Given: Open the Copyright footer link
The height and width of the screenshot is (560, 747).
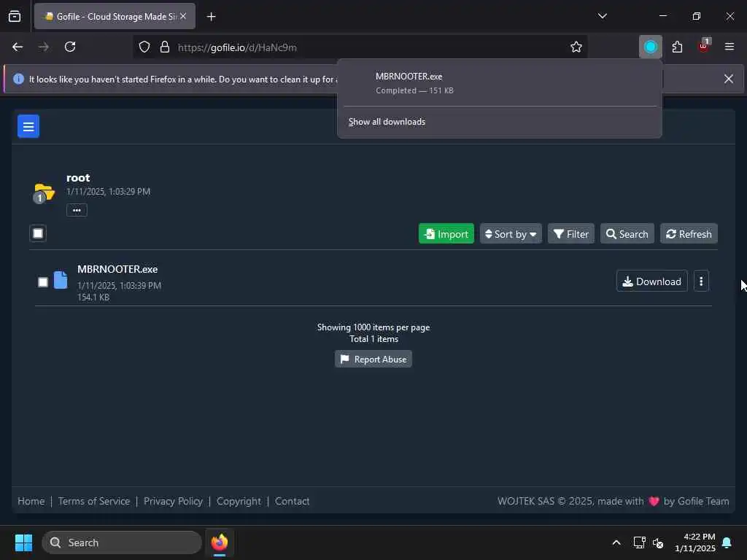Looking at the screenshot, I should [x=239, y=501].
